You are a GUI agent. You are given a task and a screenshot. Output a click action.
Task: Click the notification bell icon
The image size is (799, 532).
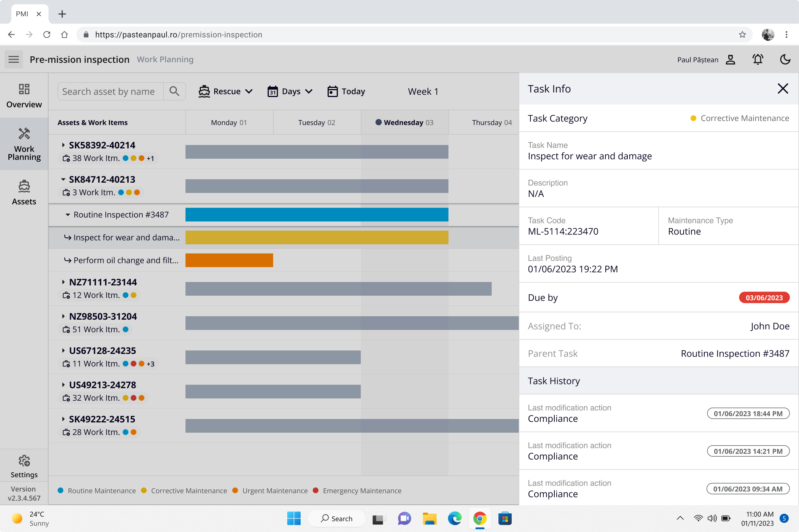coord(758,59)
